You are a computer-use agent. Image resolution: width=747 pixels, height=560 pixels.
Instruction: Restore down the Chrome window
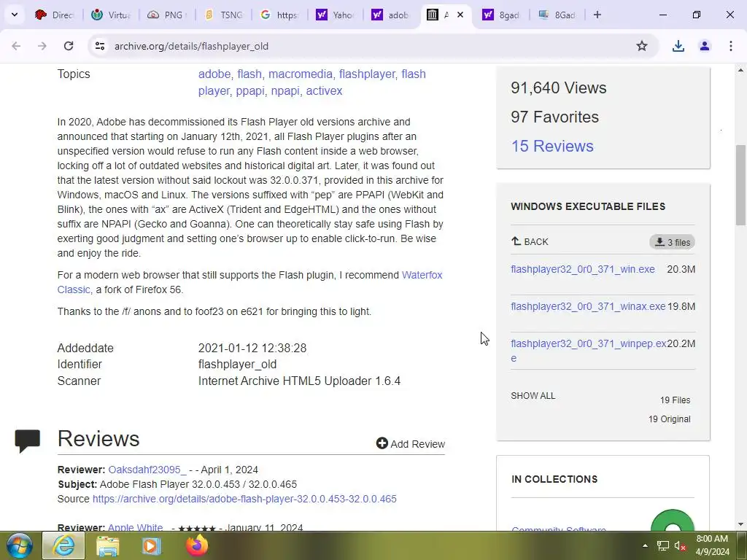[697, 15]
